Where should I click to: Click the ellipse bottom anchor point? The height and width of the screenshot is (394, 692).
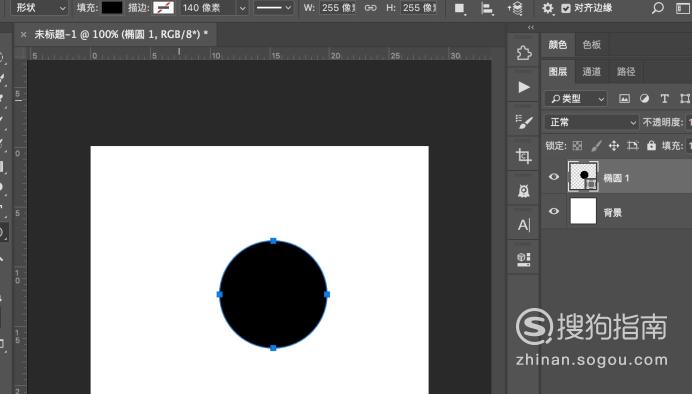coord(273,348)
